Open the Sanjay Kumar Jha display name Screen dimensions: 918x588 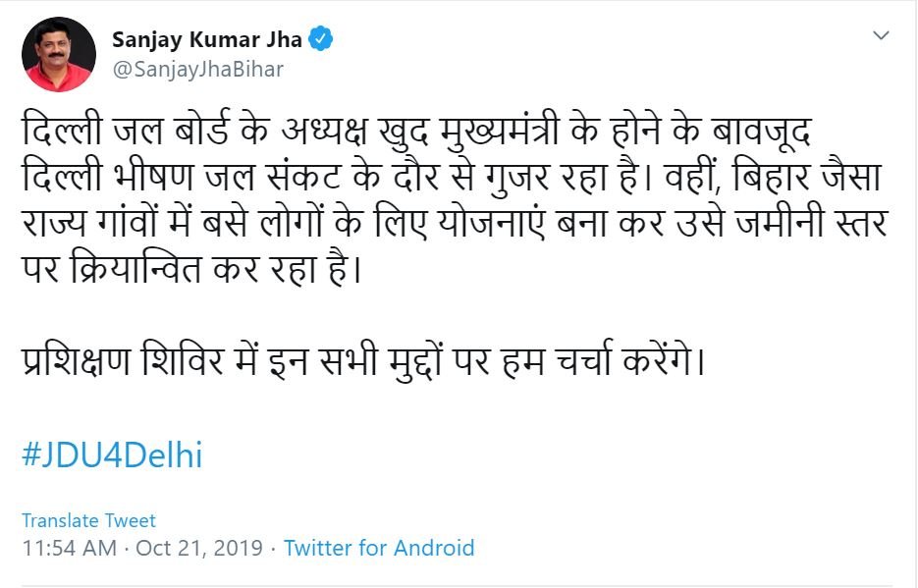(207, 39)
